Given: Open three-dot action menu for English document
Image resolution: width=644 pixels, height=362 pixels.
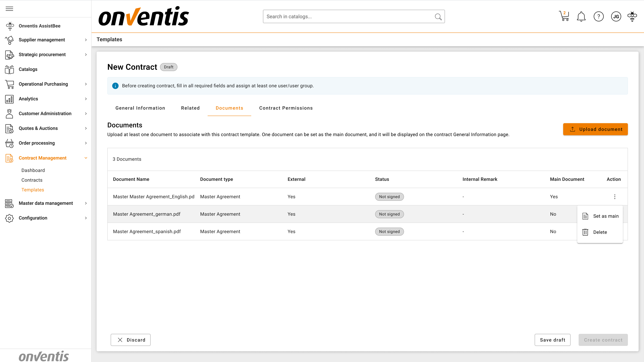Looking at the screenshot, I should click(615, 197).
